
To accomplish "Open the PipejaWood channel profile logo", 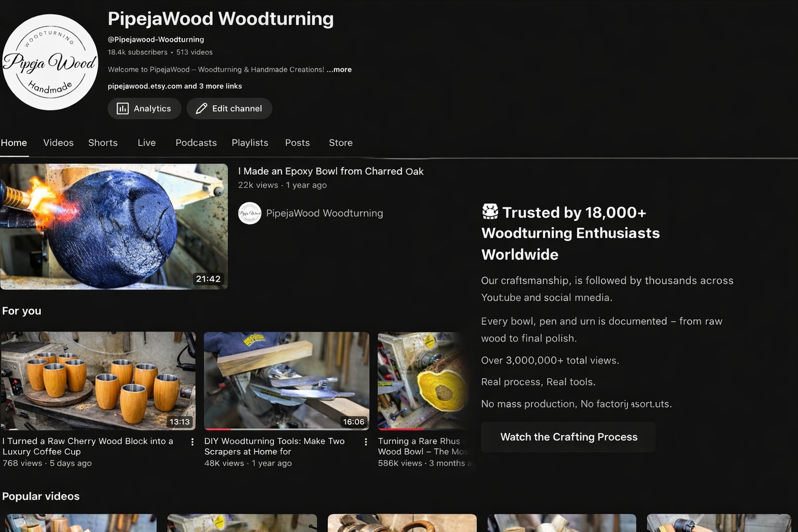I will [50, 62].
